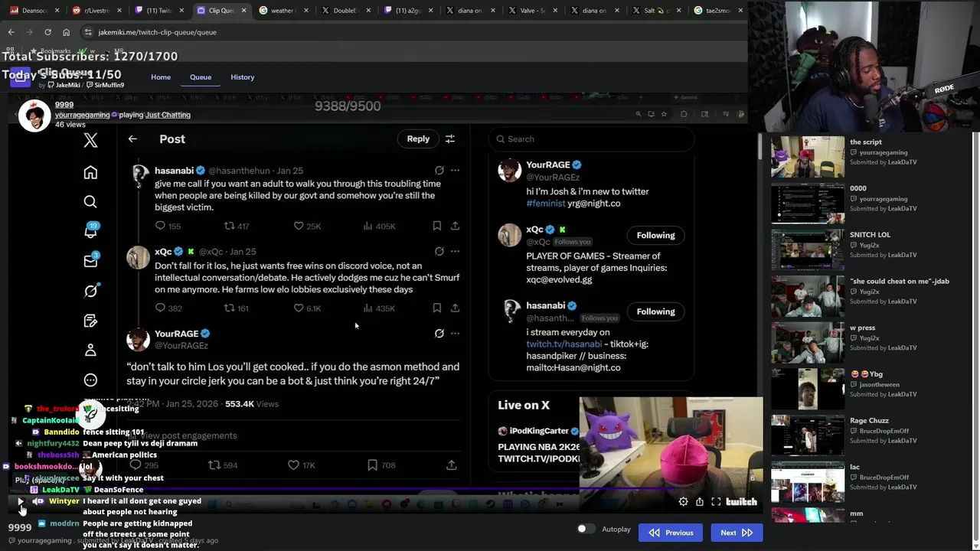Image resolution: width=980 pixels, height=551 pixels.
Task: Play the clip with play button
Action: (21, 502)
